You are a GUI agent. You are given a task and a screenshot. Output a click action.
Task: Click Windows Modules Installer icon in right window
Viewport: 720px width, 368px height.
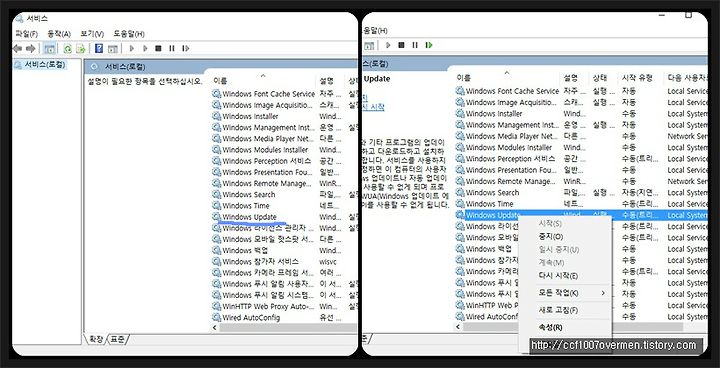pos(460,147)
